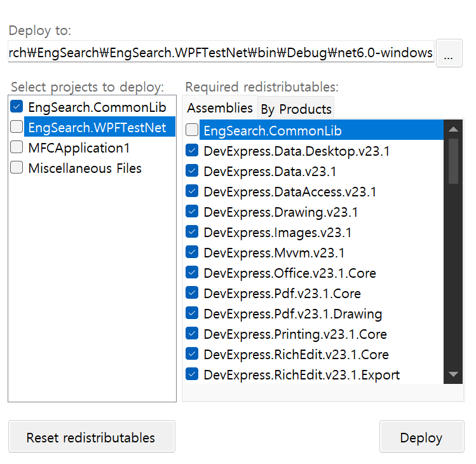476x464 pixels.
Task: Check EngSearch.CommonLib assembly checkbox
Action: point(192,130)
